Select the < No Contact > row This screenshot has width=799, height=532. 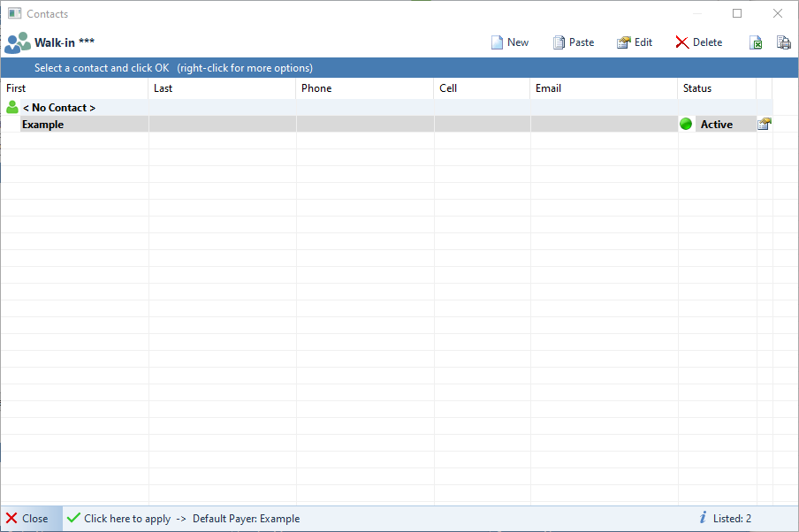tap(387, 108)
